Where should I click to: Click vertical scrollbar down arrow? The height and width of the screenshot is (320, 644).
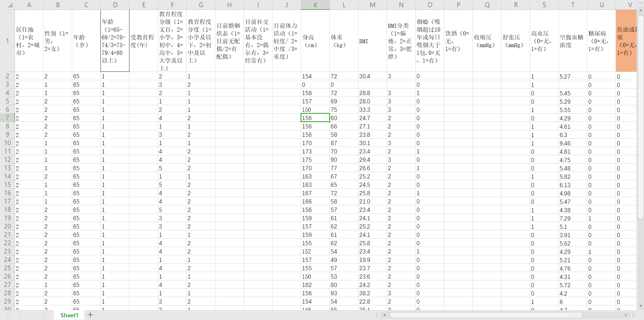point(641,306)
